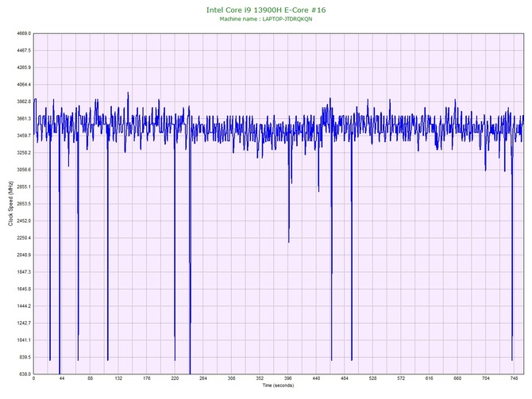Pick the y-axis tick 3862.8
Screen dimensions: 532x399
[x=23, y=102]
